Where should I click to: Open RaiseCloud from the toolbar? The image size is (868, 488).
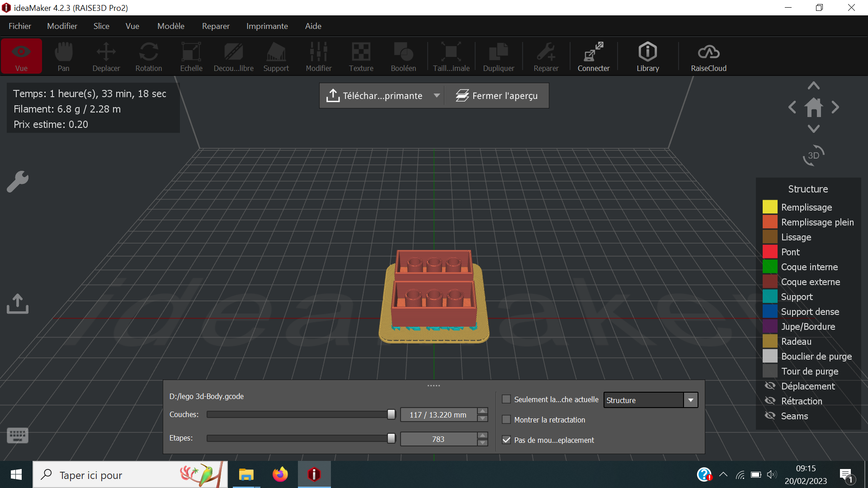point(708,56)
